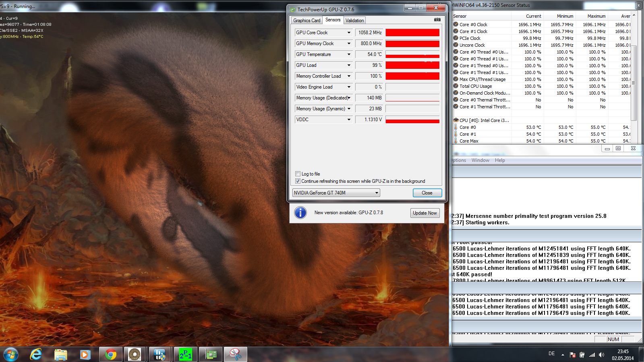
Task: Click the Close button in GPU-Z
Action: coord(427,193)
